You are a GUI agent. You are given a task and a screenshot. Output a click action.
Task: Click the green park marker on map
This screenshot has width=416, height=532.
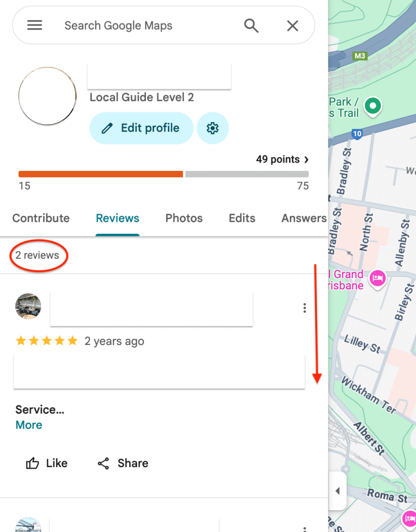(372, 106)
